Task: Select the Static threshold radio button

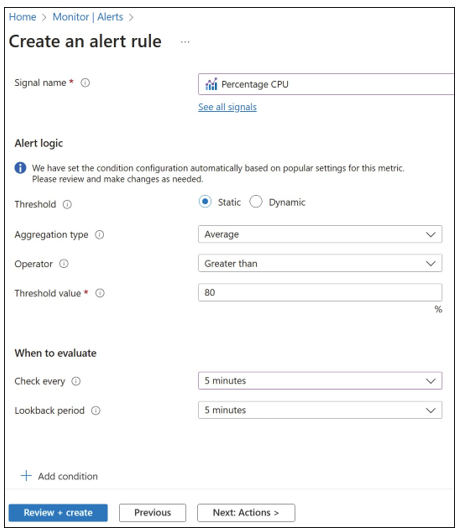Action: (205, 201)
